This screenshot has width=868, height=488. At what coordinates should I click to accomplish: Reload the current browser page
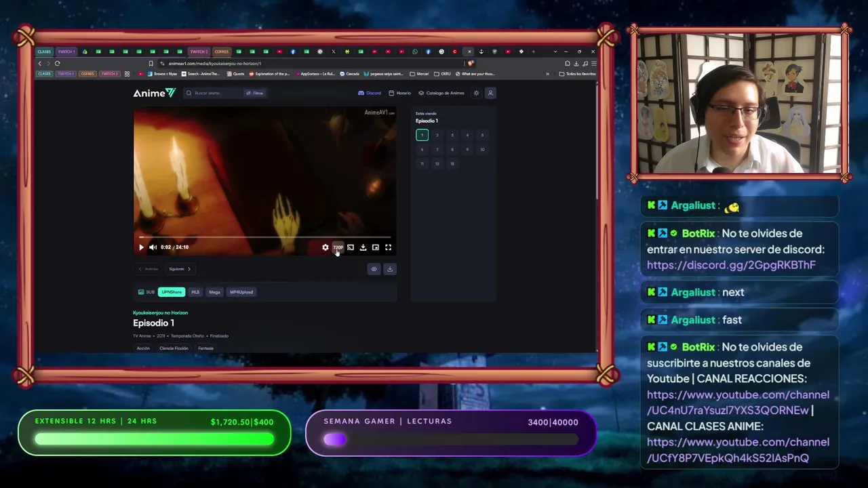pyautogui.click(x=58, y=63)
